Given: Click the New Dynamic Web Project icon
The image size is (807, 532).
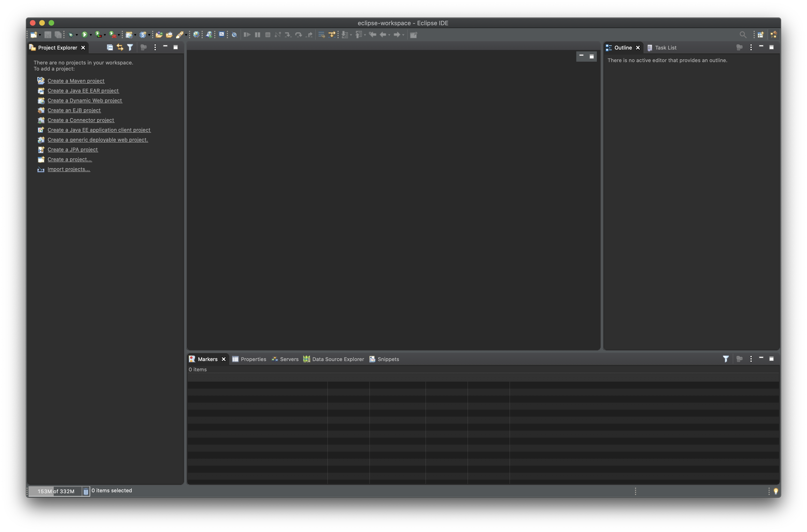Looking at the screenshot, I should tap(129, 35).
